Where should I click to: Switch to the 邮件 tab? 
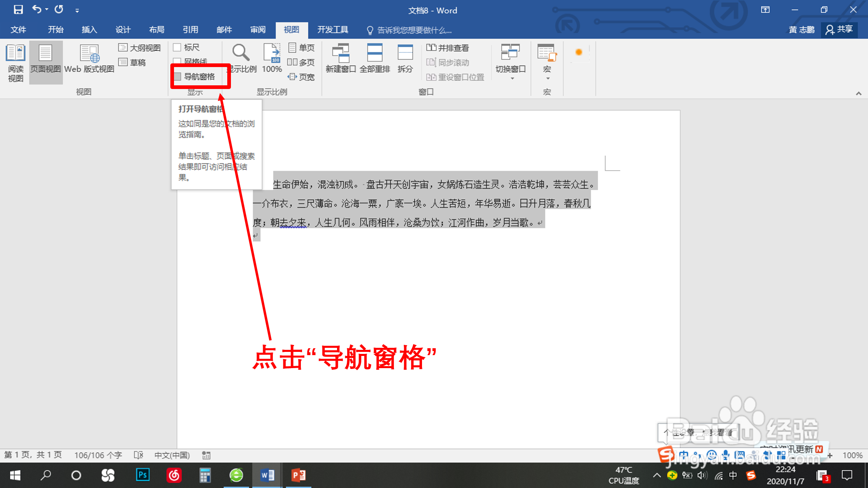[x=224, y=30]
